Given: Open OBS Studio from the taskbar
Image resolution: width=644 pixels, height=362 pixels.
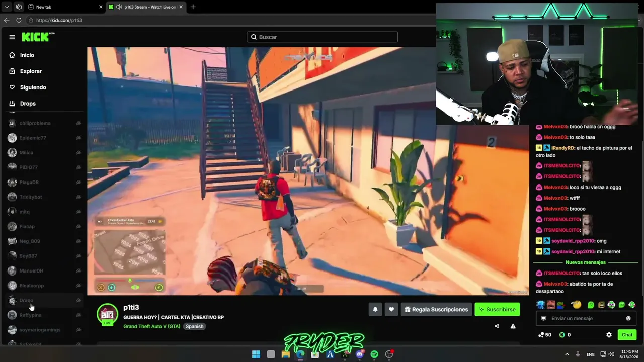Looking at the screenshot, I should (x=389, y=354).
